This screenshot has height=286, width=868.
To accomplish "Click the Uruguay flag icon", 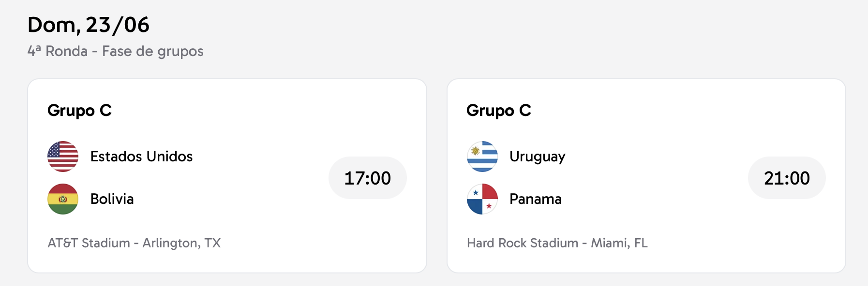I will [x=482, y=157].
